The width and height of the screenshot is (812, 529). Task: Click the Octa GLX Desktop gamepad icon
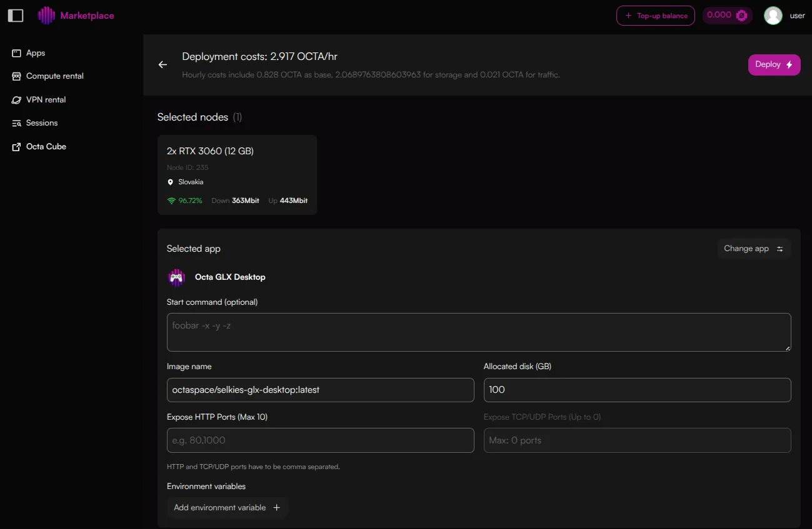point(176,277)
